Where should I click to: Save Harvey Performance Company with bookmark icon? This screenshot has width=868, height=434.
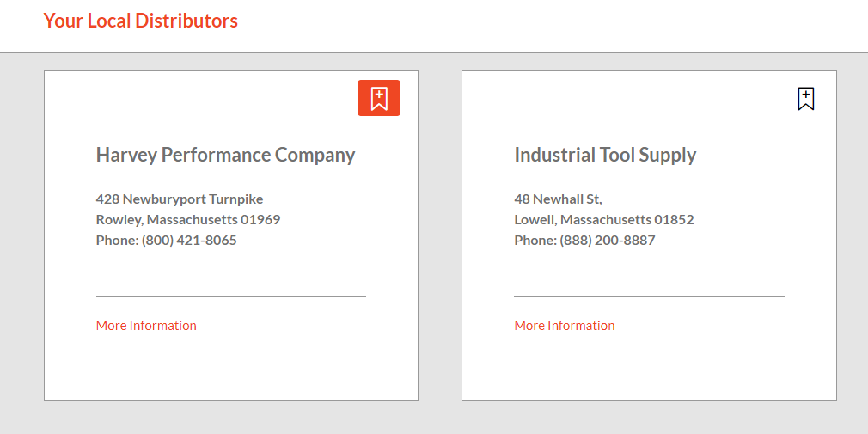coord(378,98)
